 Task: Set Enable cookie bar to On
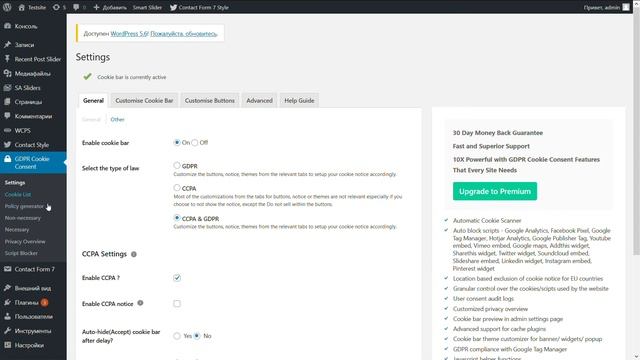177,142
